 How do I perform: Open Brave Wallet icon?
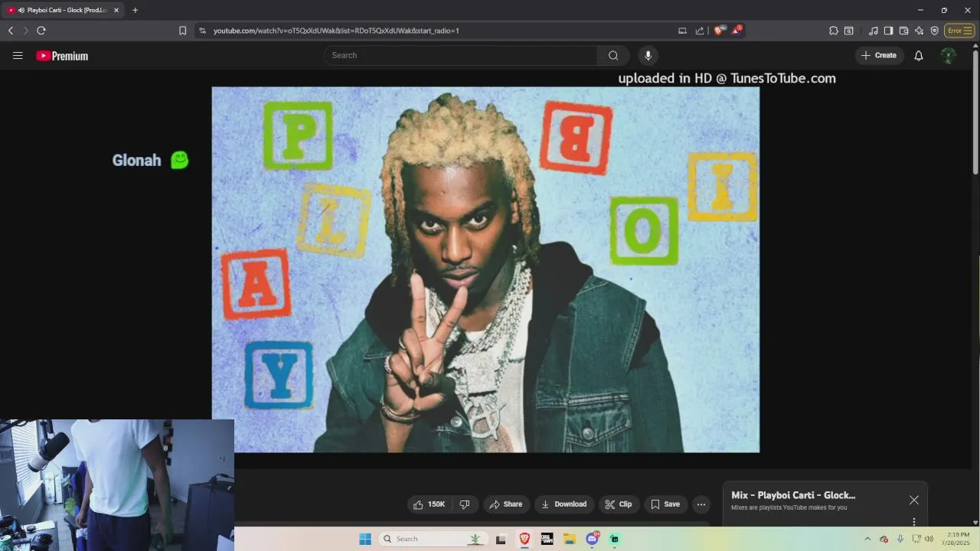coord(904,31)
